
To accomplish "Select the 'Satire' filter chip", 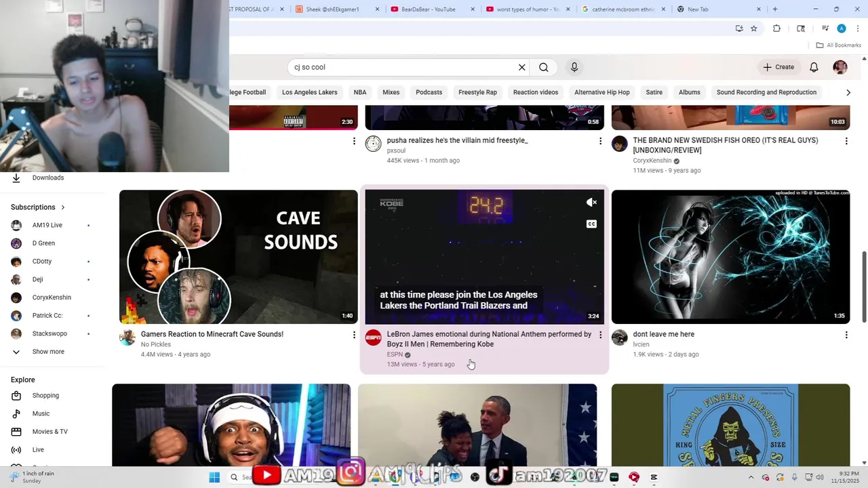I will click(654, 92).
